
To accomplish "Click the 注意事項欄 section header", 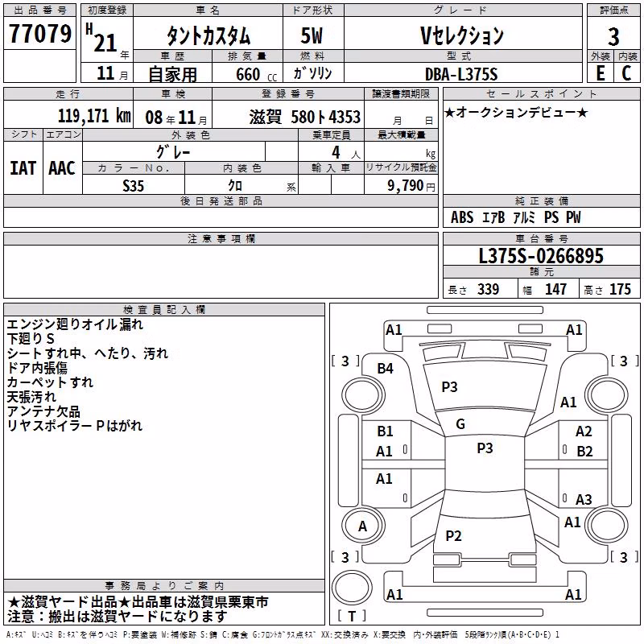I will 221,238.
